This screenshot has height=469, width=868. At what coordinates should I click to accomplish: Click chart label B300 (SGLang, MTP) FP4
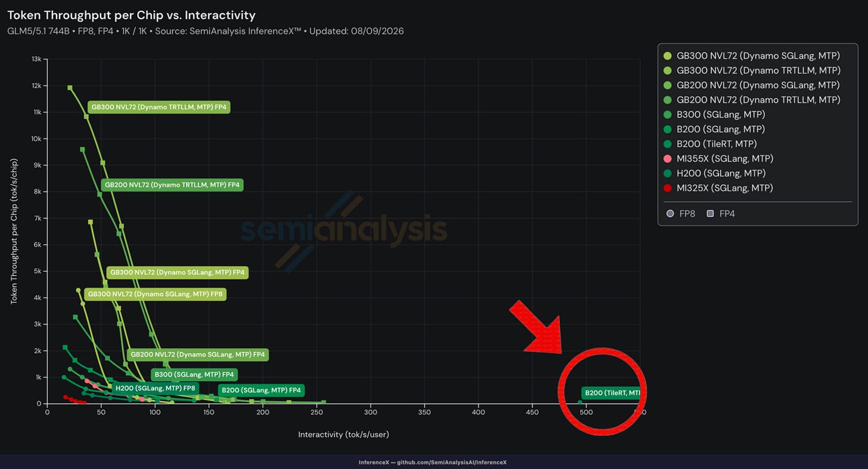194,375
